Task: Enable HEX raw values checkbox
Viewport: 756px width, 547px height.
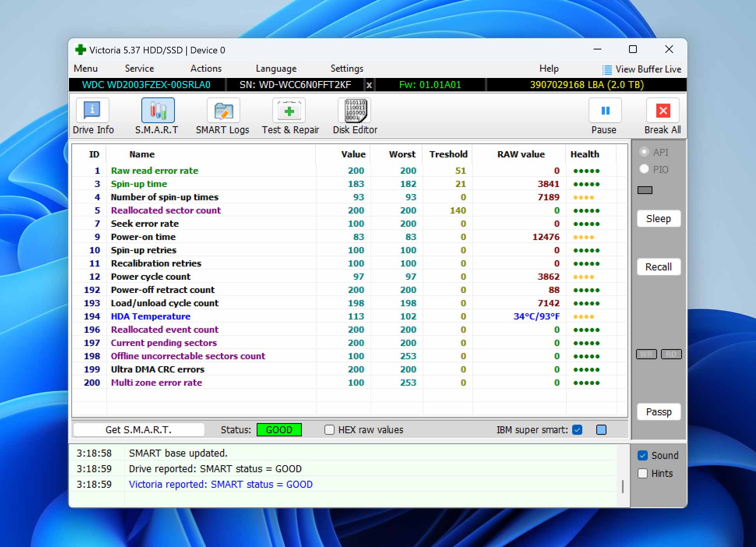Action: [x=330, y=430]
